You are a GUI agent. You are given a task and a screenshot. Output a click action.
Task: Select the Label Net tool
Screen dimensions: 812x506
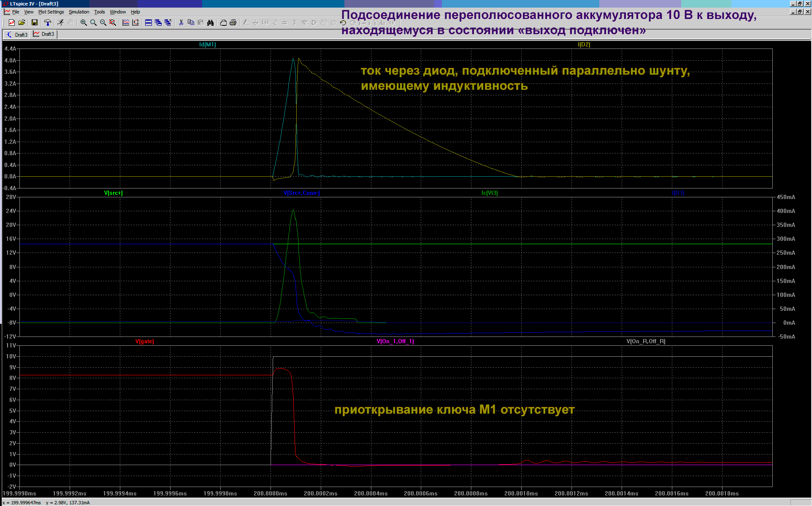[x=265, y=22]
